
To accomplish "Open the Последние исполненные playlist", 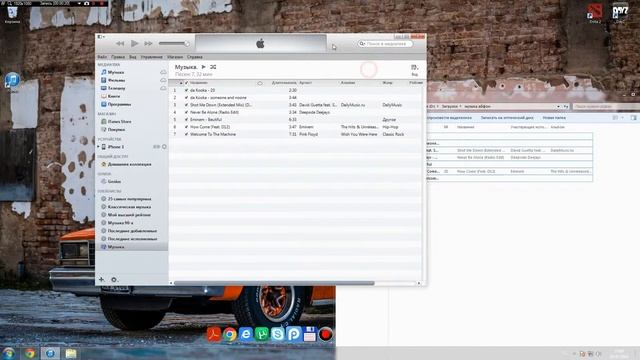I will 132,239.
